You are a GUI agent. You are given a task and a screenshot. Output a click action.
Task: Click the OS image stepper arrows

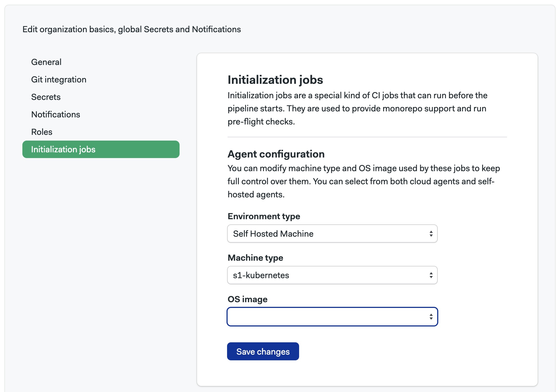pyautogui.click(x=431, y=317)
